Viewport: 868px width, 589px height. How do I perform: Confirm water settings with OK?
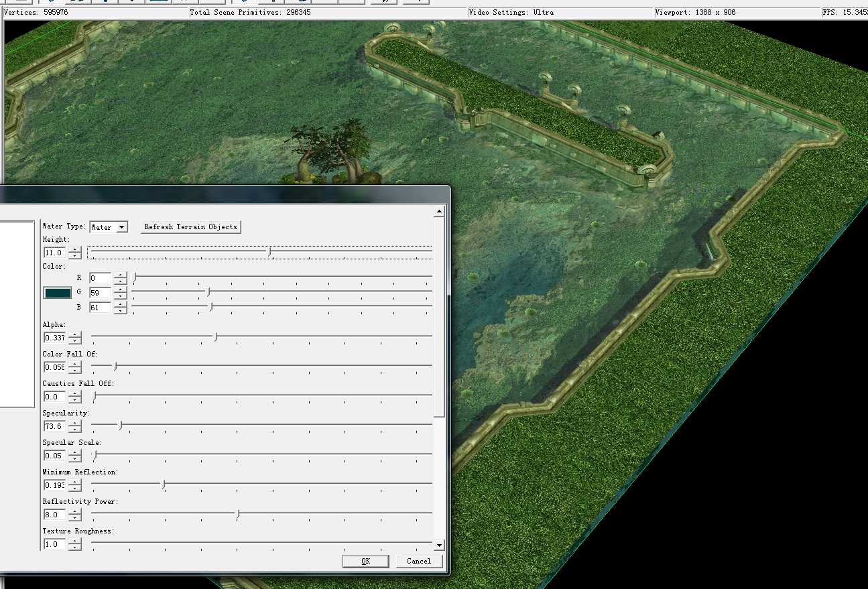pos(365,561)
